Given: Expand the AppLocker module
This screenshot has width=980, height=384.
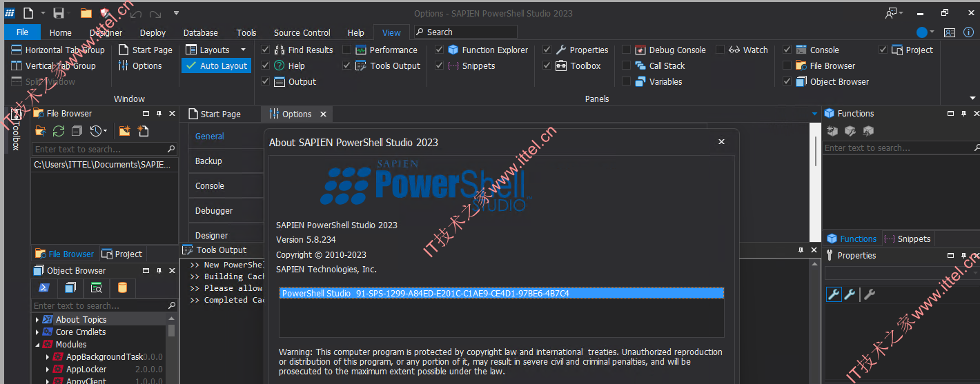Looking at the screenshot, I should pyautogui.click(x=48, y=369).
